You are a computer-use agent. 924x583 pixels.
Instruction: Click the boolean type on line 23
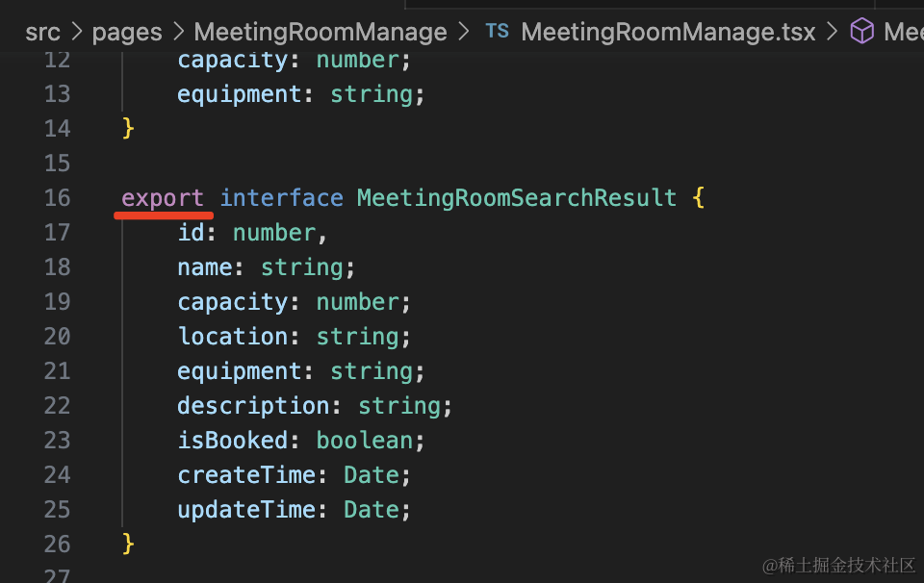pos(365,441)
